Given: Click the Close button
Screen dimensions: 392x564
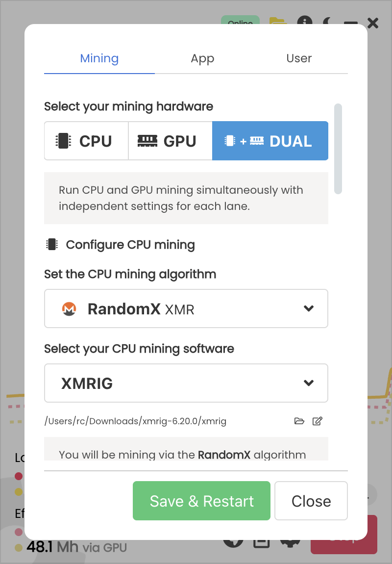Looking at the screenshot, I should [x=311, y=501].
